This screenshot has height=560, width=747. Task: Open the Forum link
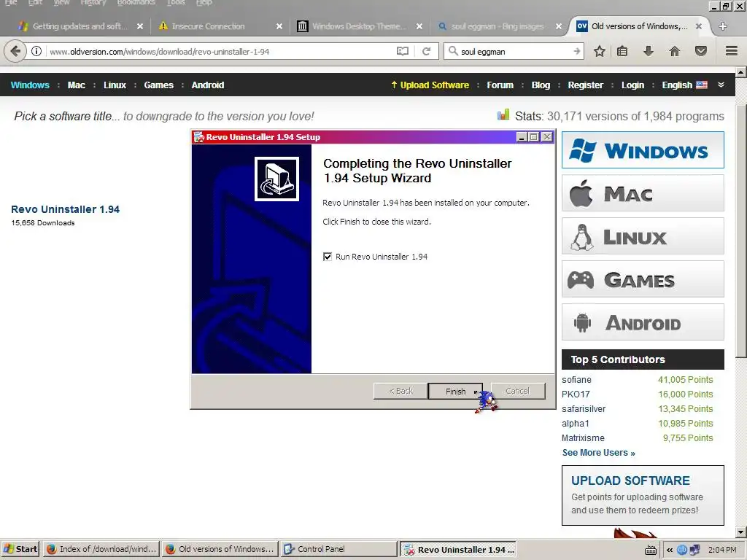(x=500, y=85)
